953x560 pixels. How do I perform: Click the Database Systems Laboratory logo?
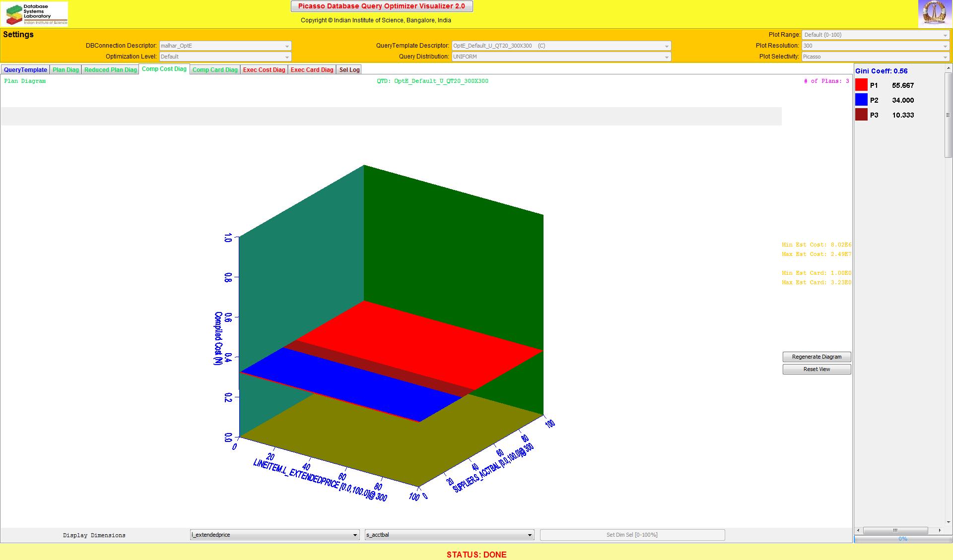click(35, 14)
